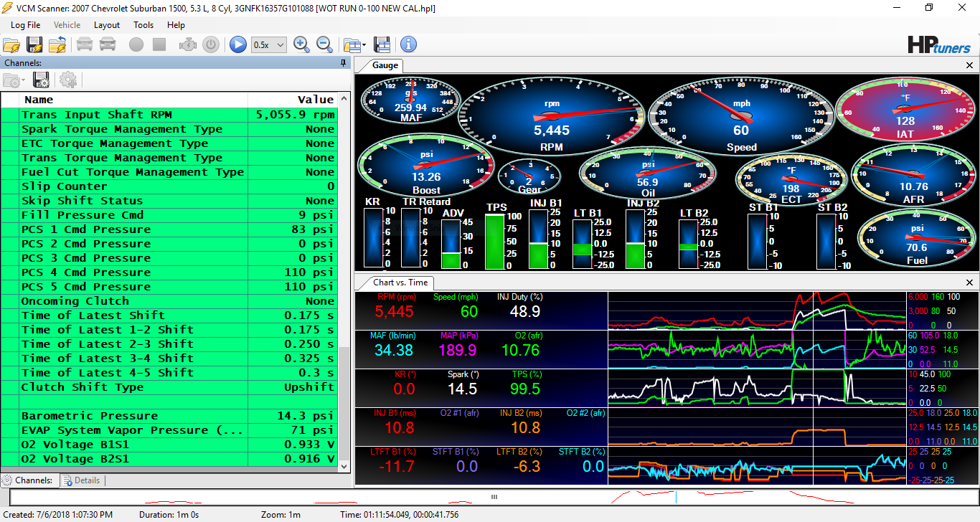This screenshot has height=522, width=980.
Task: Switch to the Details bottom tab
Action: (x=81, y=480)
